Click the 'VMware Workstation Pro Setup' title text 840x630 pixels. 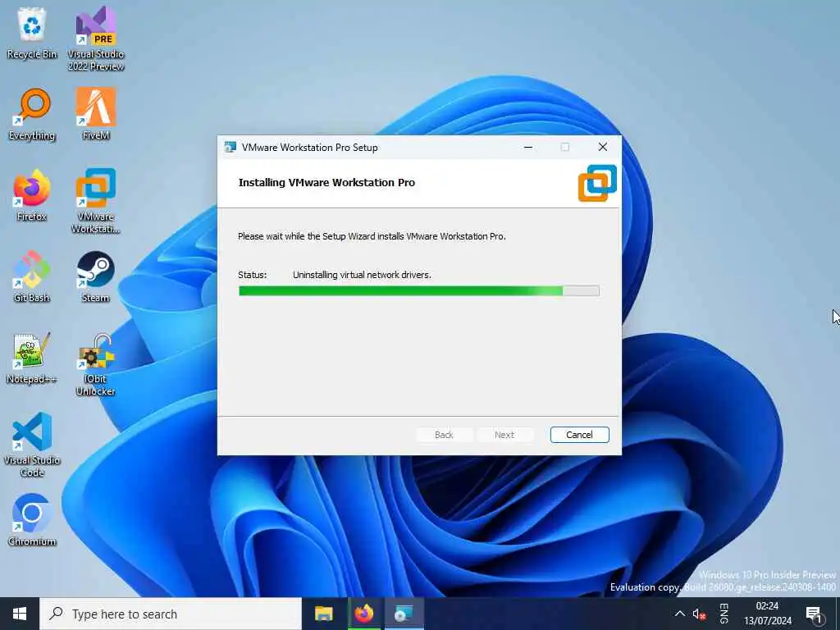coord(309,148)
